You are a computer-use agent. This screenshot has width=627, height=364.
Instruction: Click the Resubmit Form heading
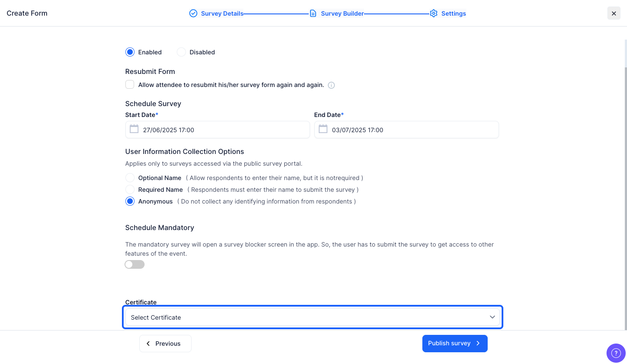pos(150,71)
